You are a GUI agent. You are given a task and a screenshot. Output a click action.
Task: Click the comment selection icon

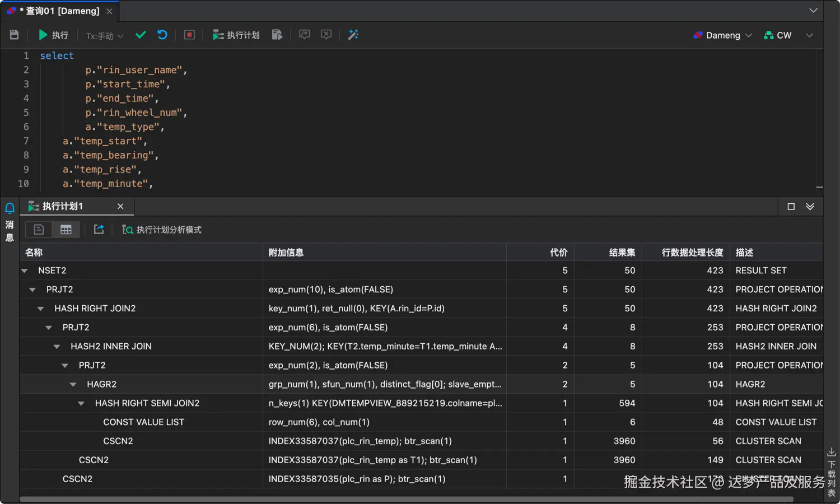(x=304, y=35)
